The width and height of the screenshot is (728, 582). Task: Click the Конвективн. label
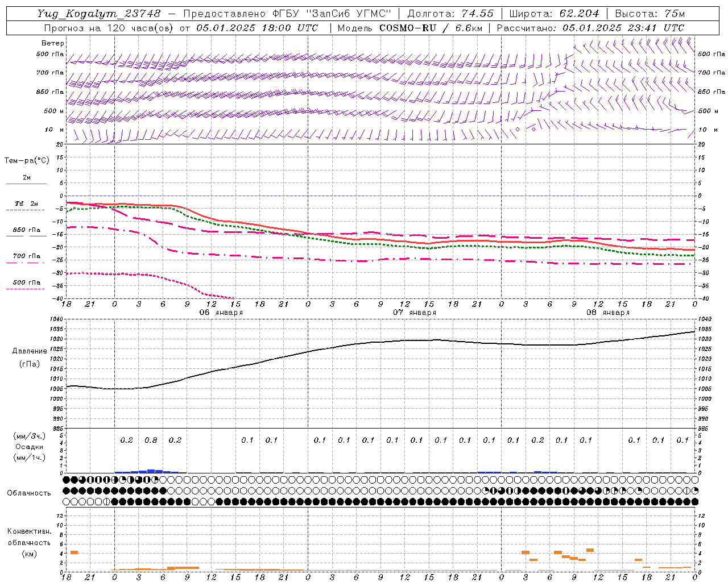click(x=29, y=531)
